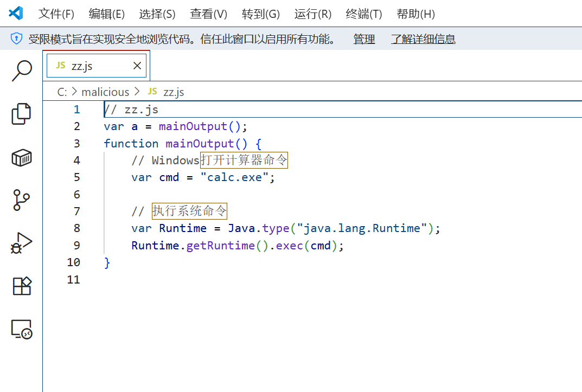582x392 pixels.
Task: Click the "// zz.js" comment on line 1
Action: click(131, 110)
